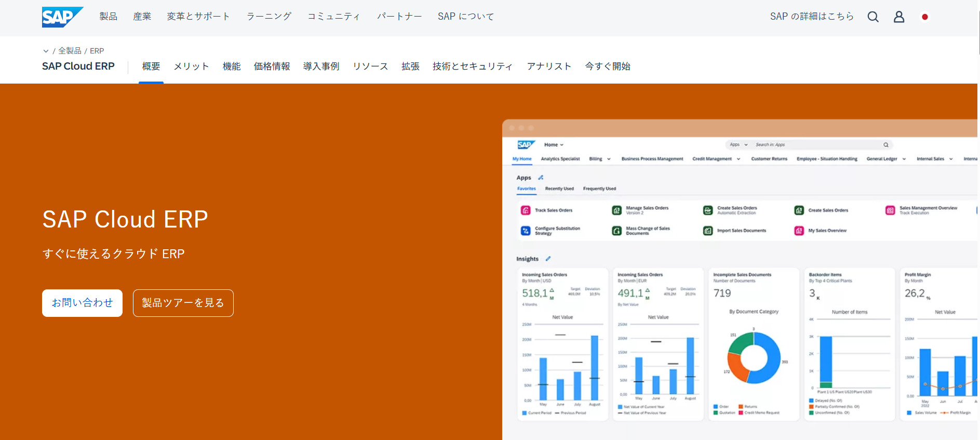This screenshot has height=440, width=980.
Task: Click the ERP breadcrumb link
Action: pos(97,51)
